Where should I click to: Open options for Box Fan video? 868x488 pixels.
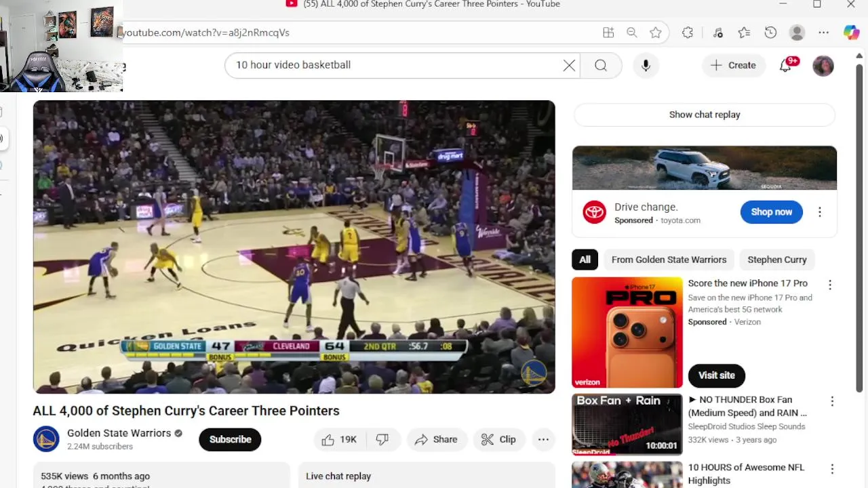[x=832, y=401]
